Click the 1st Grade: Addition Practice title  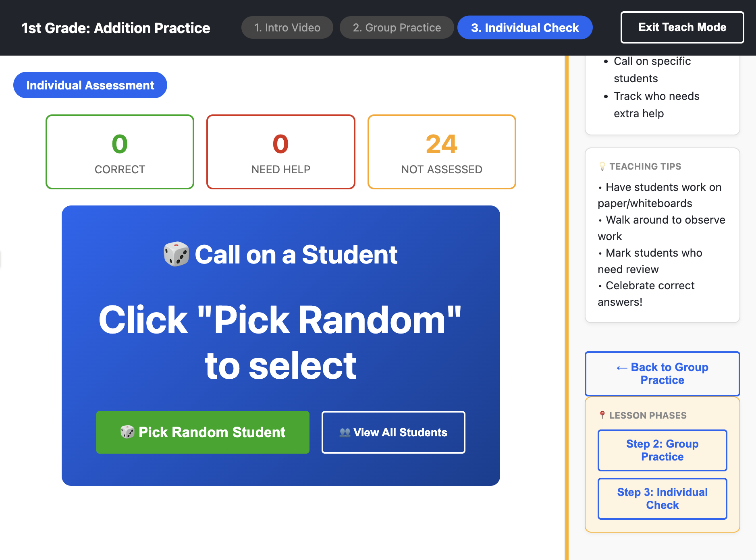tap(116, 28)
